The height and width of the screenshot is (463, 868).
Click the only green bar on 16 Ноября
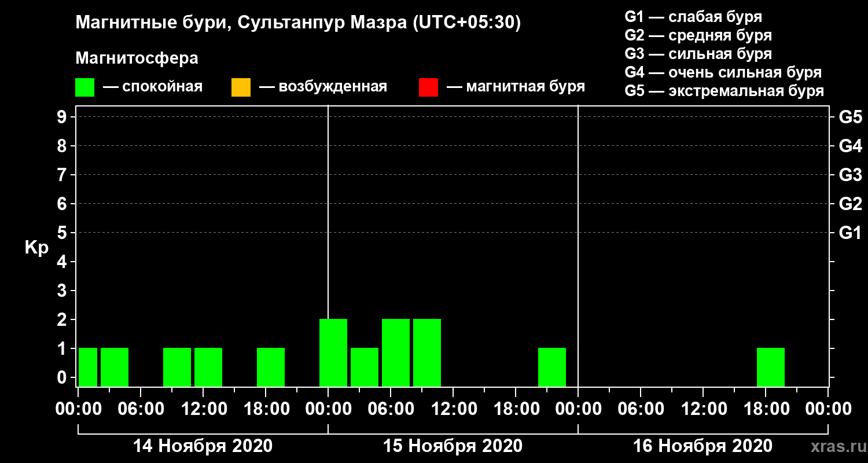coord(771,367)
